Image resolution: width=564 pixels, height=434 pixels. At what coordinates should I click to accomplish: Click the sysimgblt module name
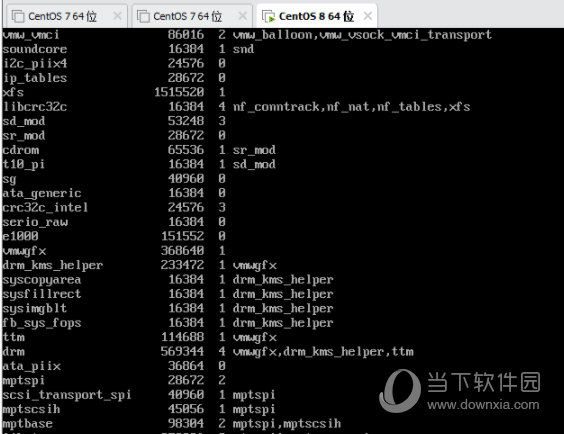(35, 309)
